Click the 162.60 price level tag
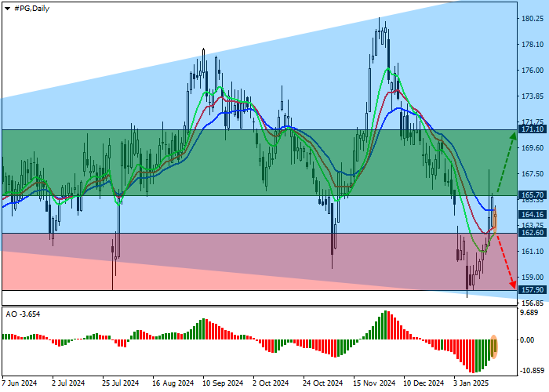Screen dimensions: 549x392 click(533, 233)
